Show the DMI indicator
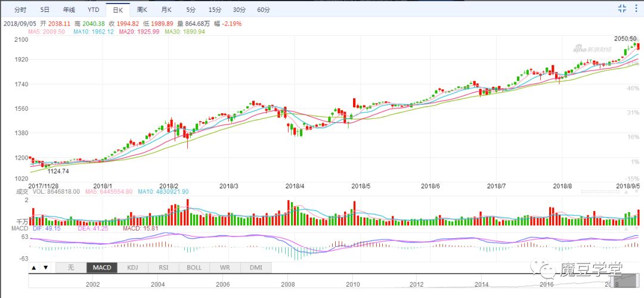 point(256,268)
